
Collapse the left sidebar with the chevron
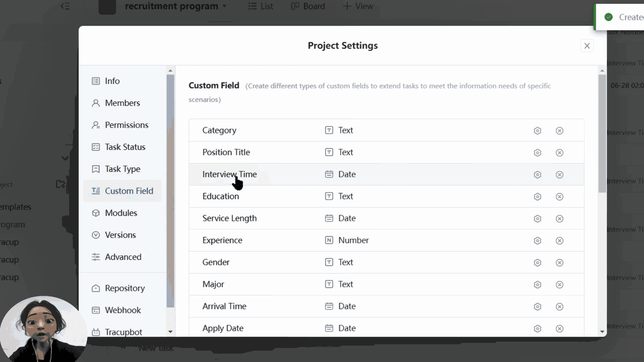65,6
